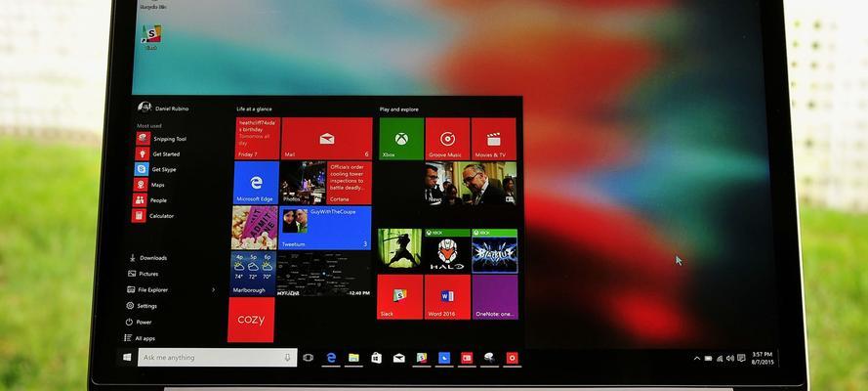
Task: Open the Tweetium GuyWithTheCoupe tile
Action: click(325, 228)
